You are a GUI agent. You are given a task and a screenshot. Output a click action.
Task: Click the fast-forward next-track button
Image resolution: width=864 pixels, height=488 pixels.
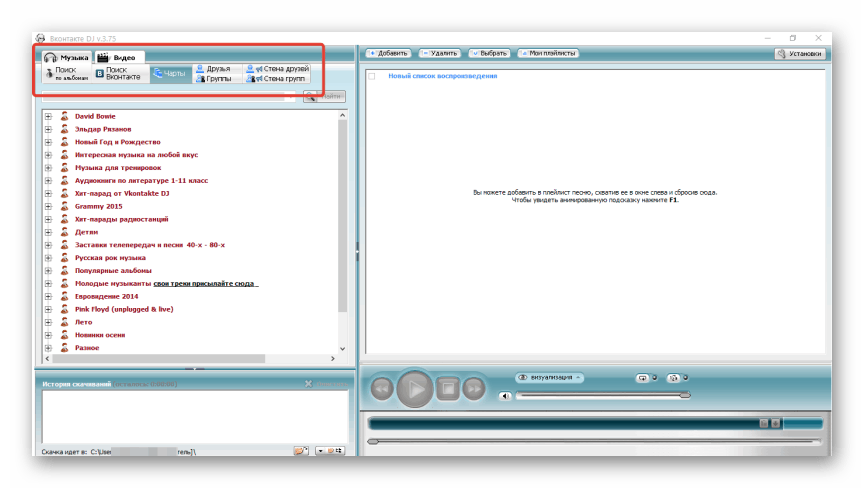(x=474, y=389)
